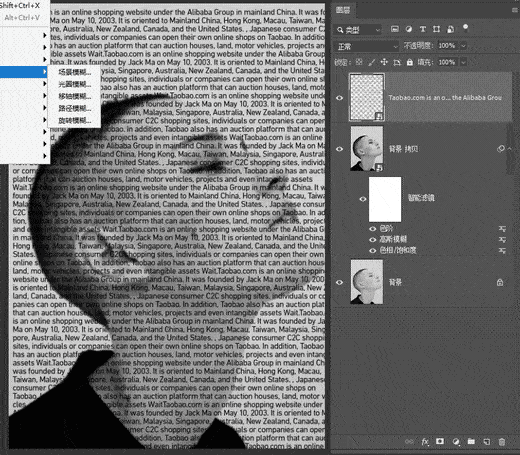Click the lock all padlock icon
Viewport: 520px width, 455px height.
(x=409, y=62)
